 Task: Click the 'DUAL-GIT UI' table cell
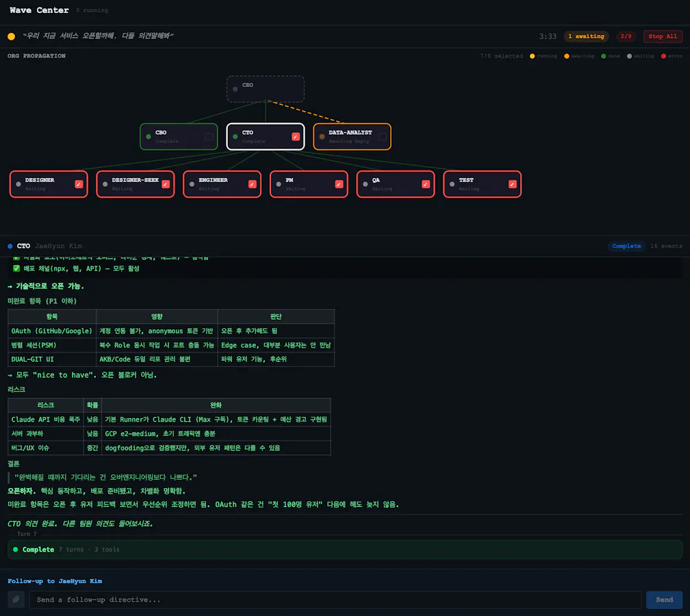tap(52, 359)
